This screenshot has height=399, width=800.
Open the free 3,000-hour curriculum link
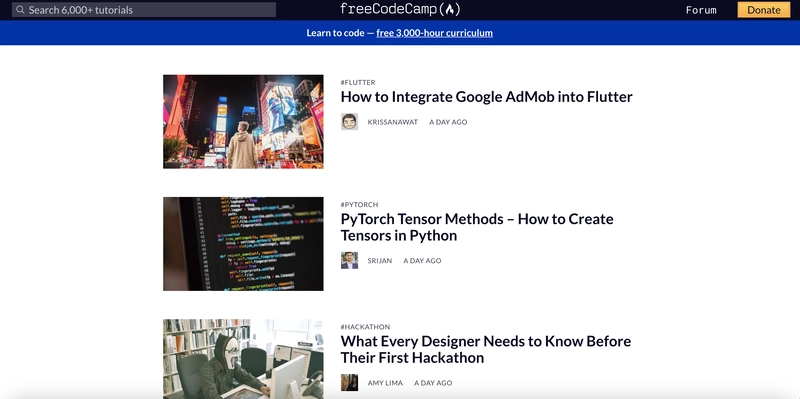tap(435, 33)
